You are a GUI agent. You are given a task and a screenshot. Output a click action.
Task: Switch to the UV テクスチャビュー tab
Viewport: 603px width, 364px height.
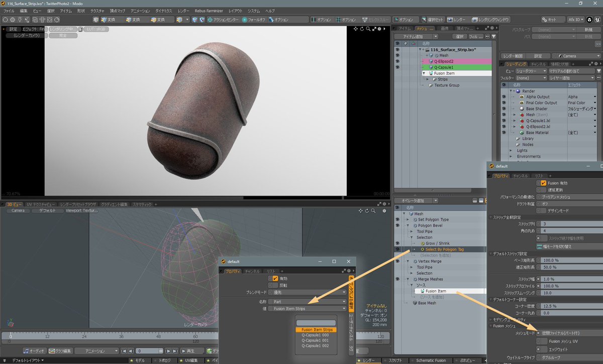[41, 204]
